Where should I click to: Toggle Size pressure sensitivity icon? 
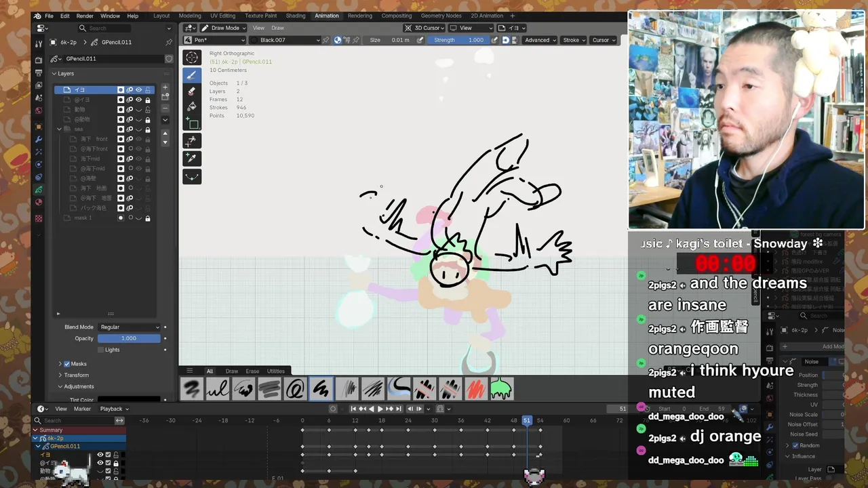pos(420,40)
